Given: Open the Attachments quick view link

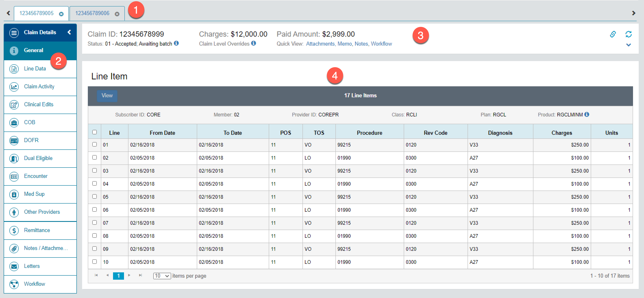Looking at the screenshot, I should [320, 44].
